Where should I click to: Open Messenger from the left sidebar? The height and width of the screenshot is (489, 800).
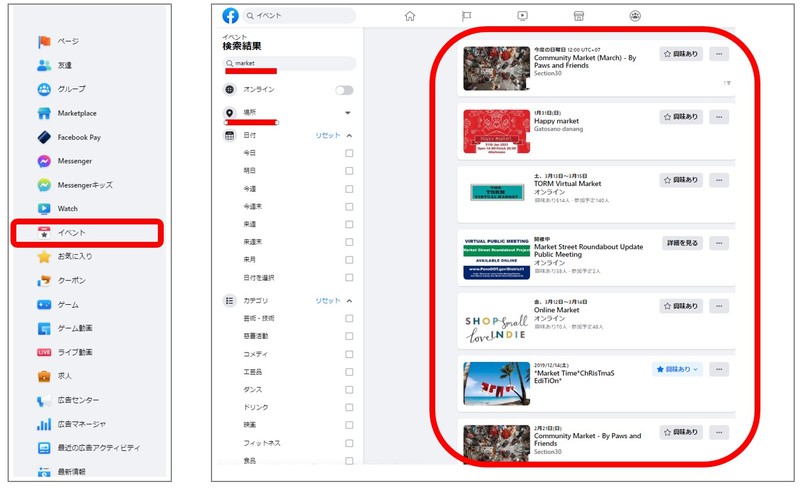pos(75,161)
